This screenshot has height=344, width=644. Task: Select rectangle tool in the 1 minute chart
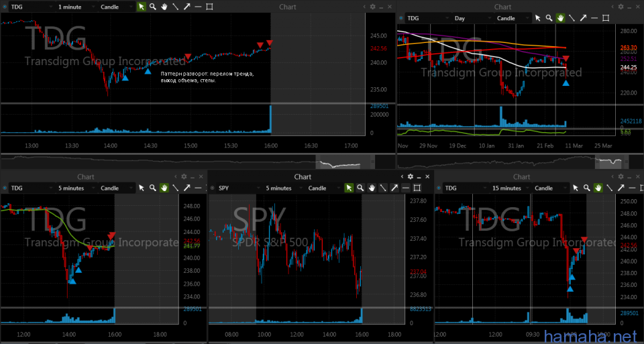point(209,7)
